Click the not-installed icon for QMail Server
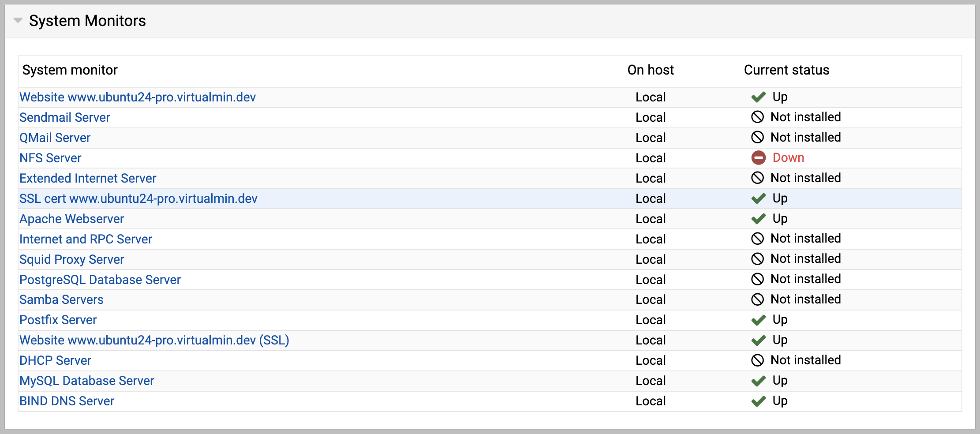 pyautogui.click(x=757, y=137)
